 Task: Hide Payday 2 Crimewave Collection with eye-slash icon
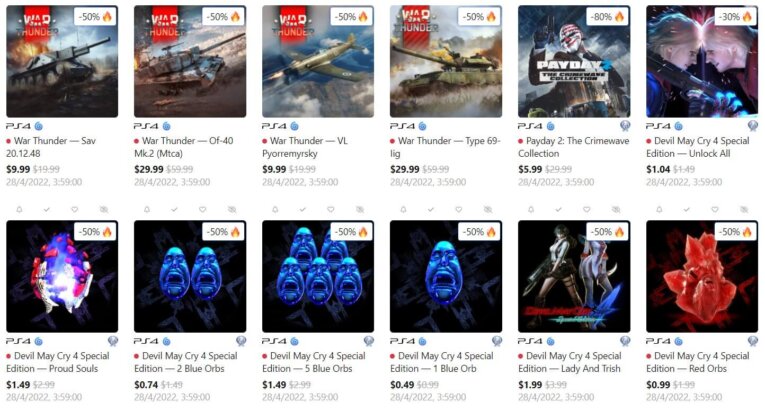(616, 209)
